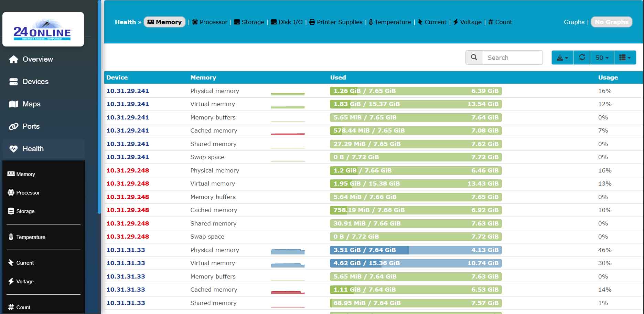Open device 10.31.29.241 Physical memory row link
This screenshot has width=644, height=314.
[x=128, y=91]
